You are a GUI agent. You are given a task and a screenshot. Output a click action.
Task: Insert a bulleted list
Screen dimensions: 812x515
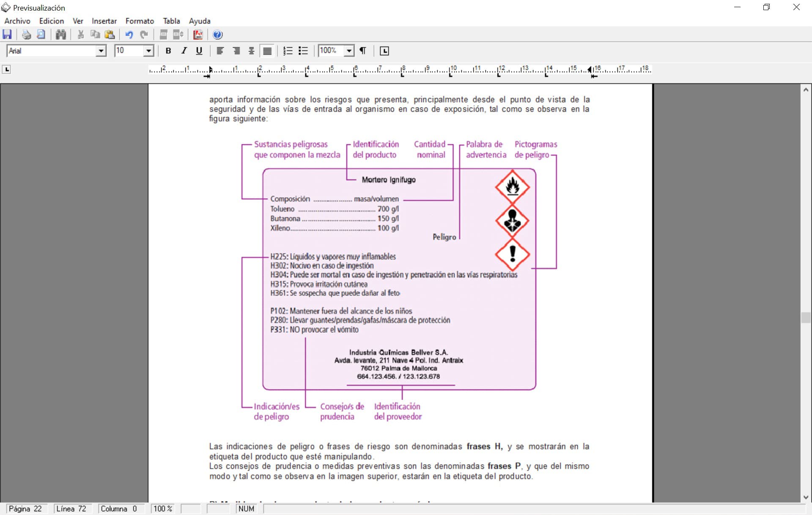point(303,51)
